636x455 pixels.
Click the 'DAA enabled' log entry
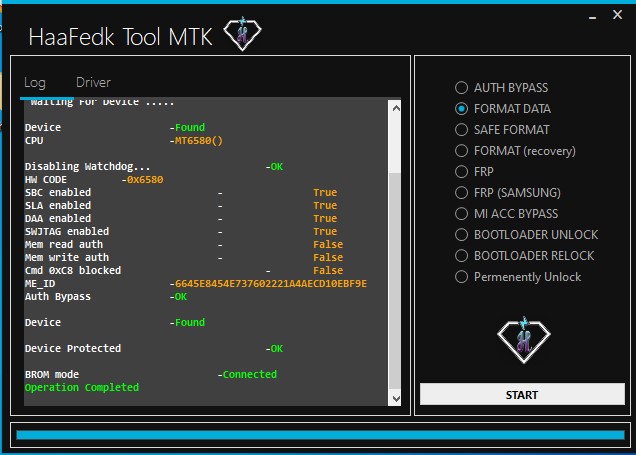click(x=58, y=219)
